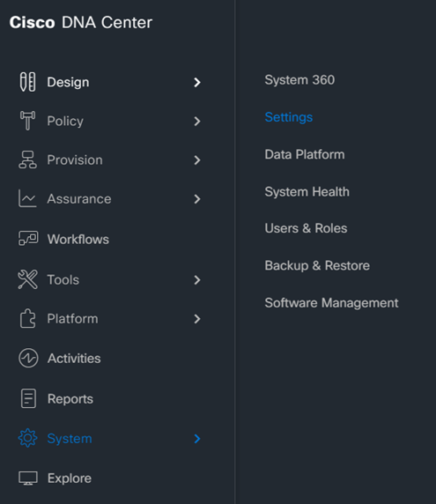Click the Assurance line chart icon
Image resolution: width=436 pixels, height=504 pixels.
pos(27,198)
